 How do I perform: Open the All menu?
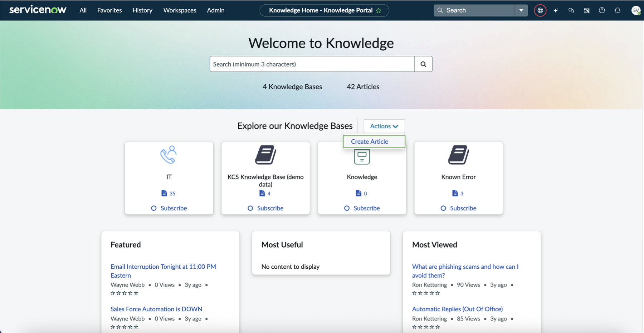pos(83,10)
